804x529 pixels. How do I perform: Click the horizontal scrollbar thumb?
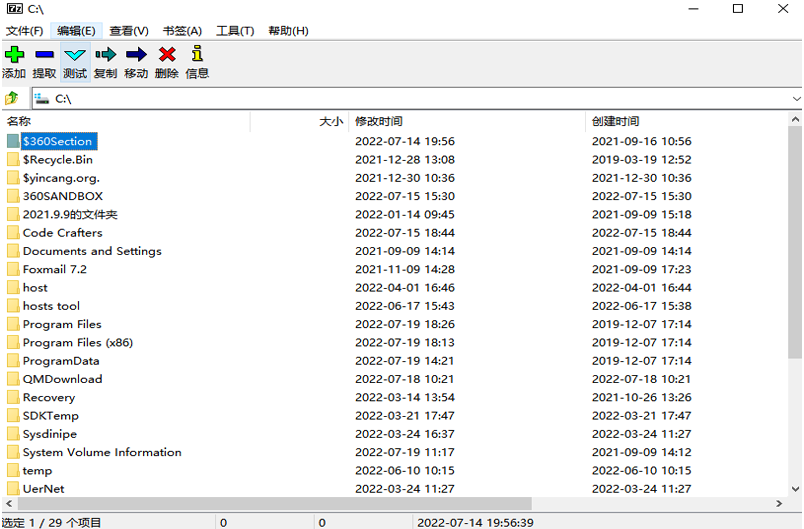[x=274, y=503]
